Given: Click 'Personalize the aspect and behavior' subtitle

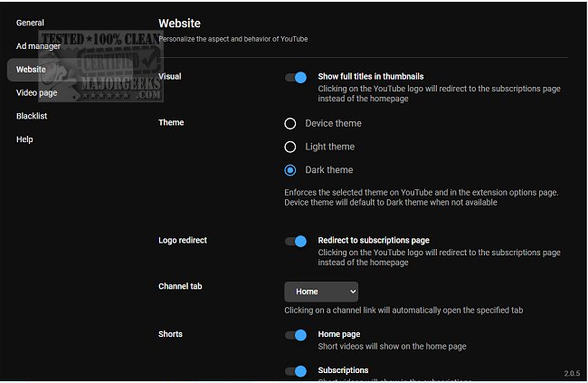Looking at the screenshot, I should [x=232, y=39].
